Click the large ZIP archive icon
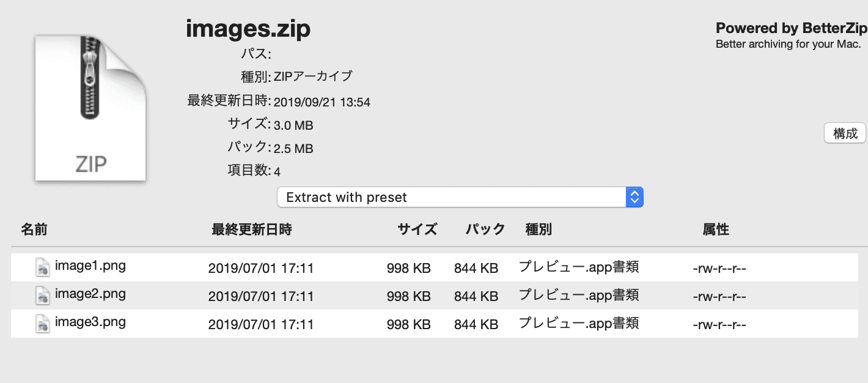Screen dimensions: 868x383 coord(90,108)
